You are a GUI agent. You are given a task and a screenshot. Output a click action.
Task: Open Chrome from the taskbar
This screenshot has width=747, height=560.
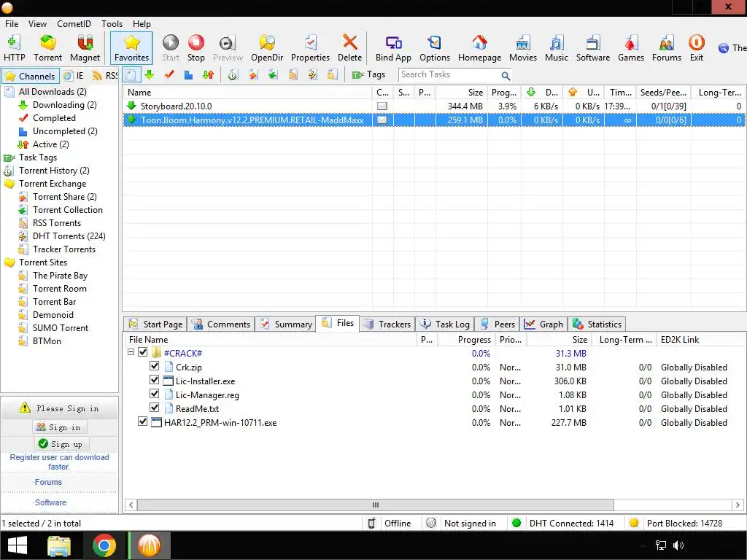(104, 545)
